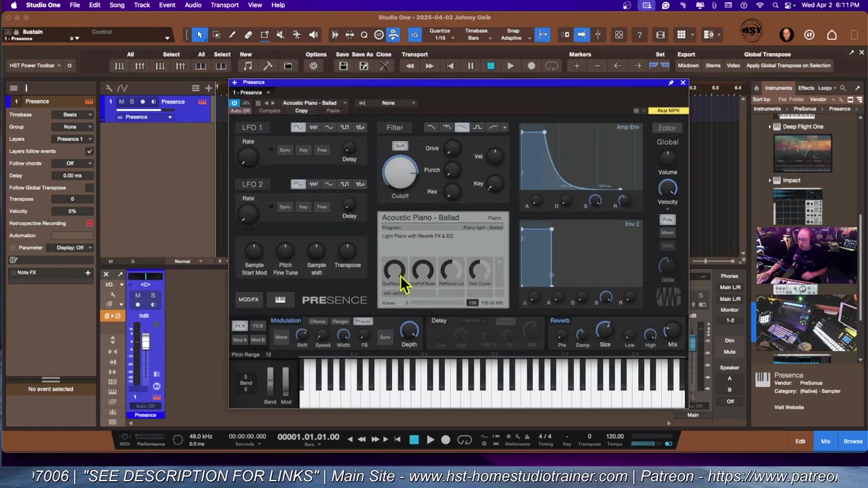This screenshot has height=488, width=868.
Task: Open the Start page home icon
Action: click(832, 35)
